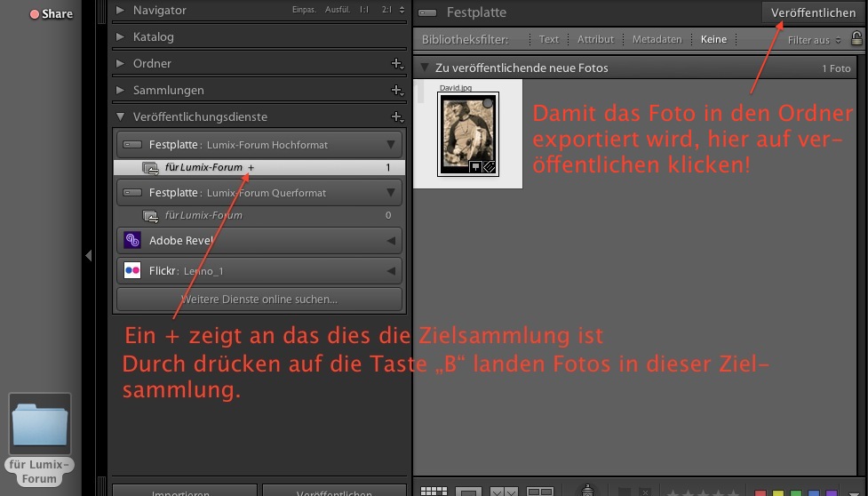Click plus icon next to Veröffentlichungsdienste

pyautogui.click(x=397, y=117)
